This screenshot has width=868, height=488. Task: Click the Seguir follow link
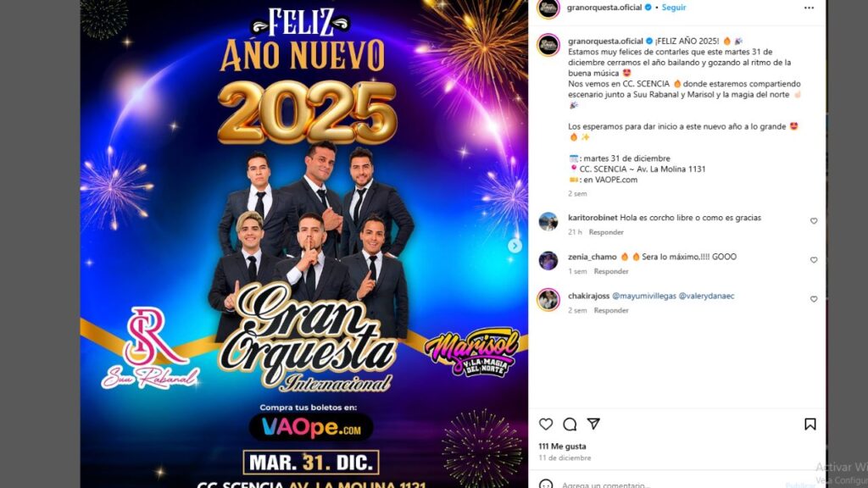[674, 7]
